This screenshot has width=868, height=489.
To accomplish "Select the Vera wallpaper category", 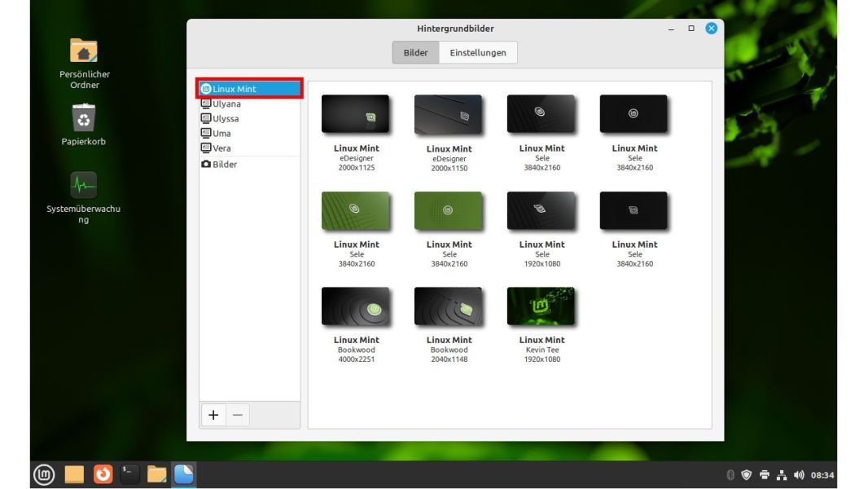I will coord(250,148).
